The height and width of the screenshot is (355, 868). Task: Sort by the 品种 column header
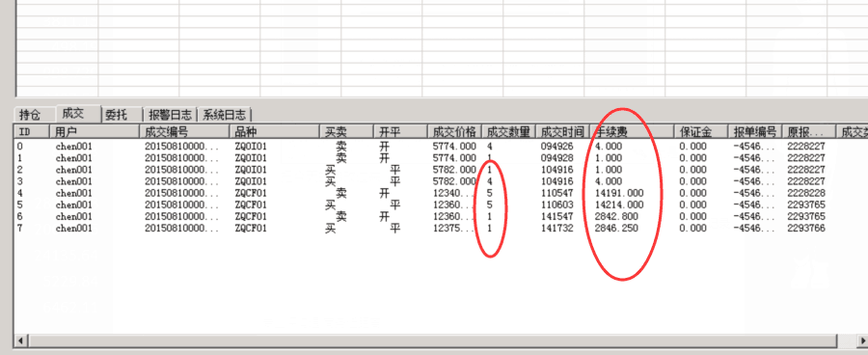[275, 132]
